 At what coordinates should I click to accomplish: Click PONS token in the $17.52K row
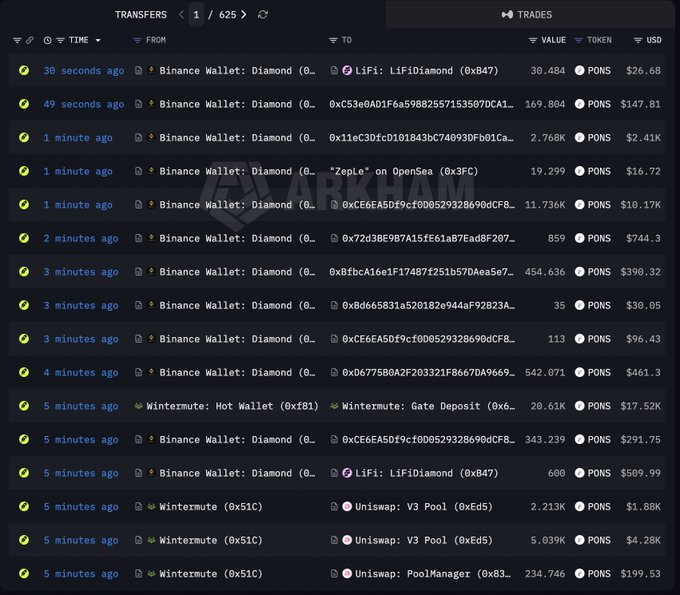click(592, 406)
